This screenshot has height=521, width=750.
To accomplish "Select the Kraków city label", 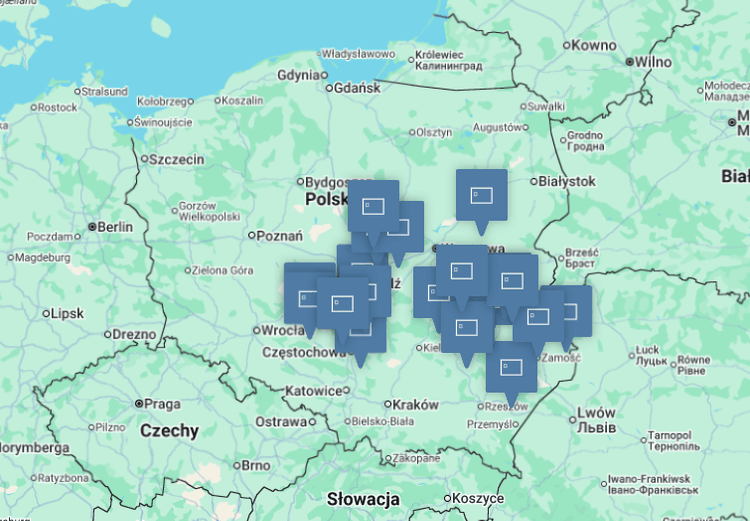I will pos(415,405).
